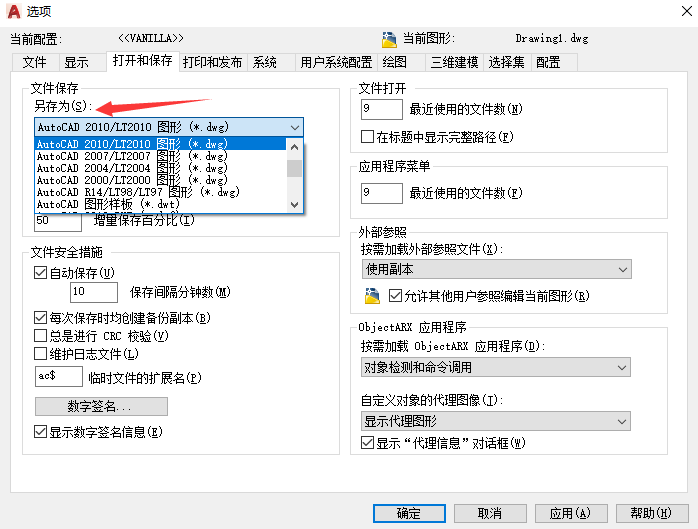This screenshot has height=529, width=698.
Task: Toggle 显示“代理信息”对话框 checkbox
Action: point(367,443)
